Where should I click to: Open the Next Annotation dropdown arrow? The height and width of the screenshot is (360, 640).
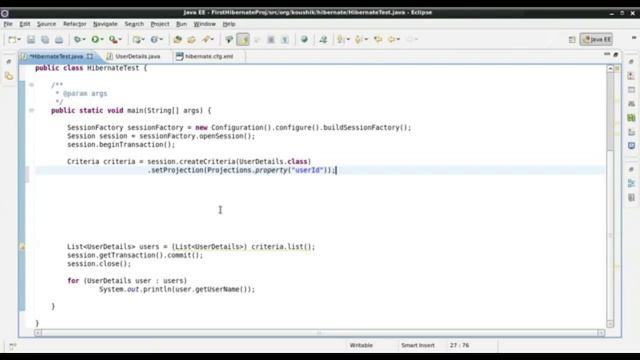pyautogui.click(x=348, y=40)
